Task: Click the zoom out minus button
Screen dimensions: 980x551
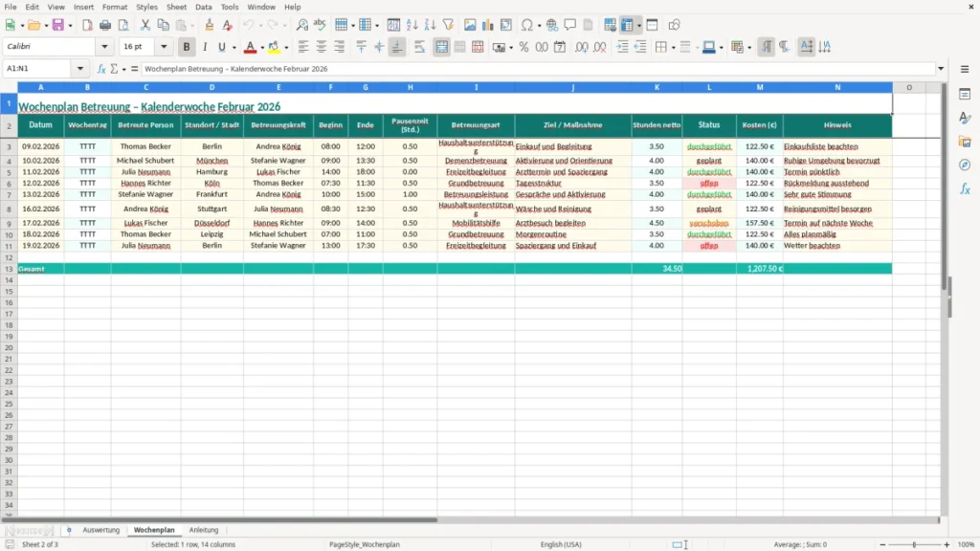Action: tap(882, 544)
